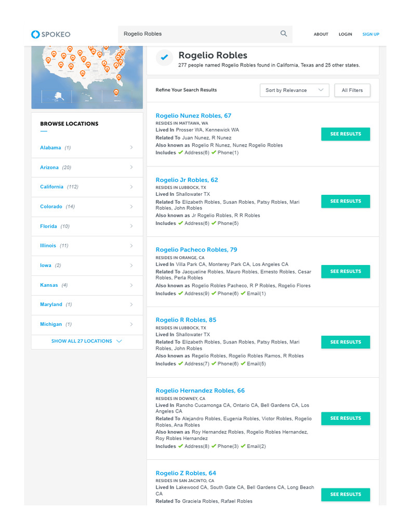Image resolution: width=399 pixels, height=532 pixels.
Task: Click the search field containing Rogelio Robles
Action: coord(197,34)
